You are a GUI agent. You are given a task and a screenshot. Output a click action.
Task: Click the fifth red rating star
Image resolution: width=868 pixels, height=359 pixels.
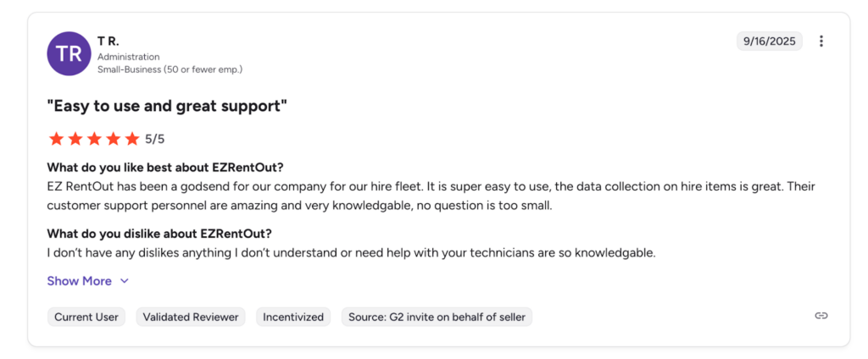coord(131,139)
